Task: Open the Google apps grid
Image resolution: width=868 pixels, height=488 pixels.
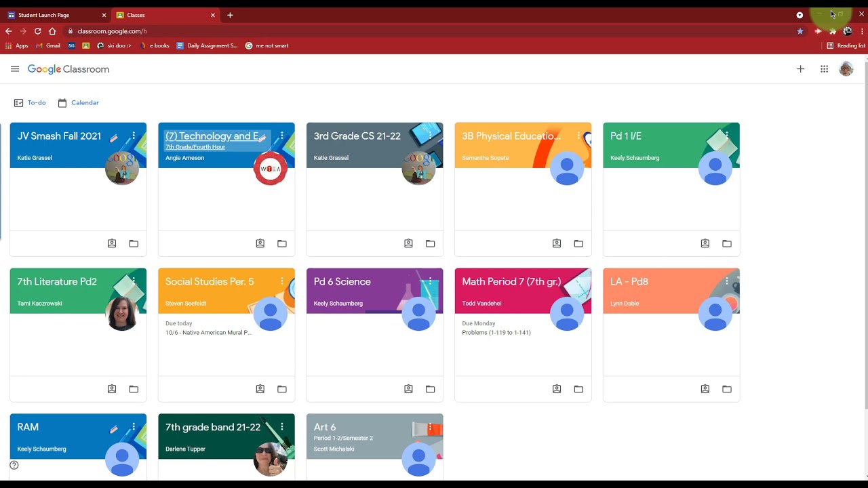Action: coord(824,69)
